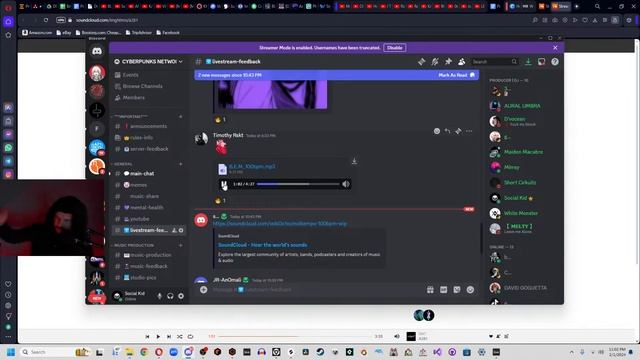
Task: Toggle the member list in channel header
Action: (462, 62)
